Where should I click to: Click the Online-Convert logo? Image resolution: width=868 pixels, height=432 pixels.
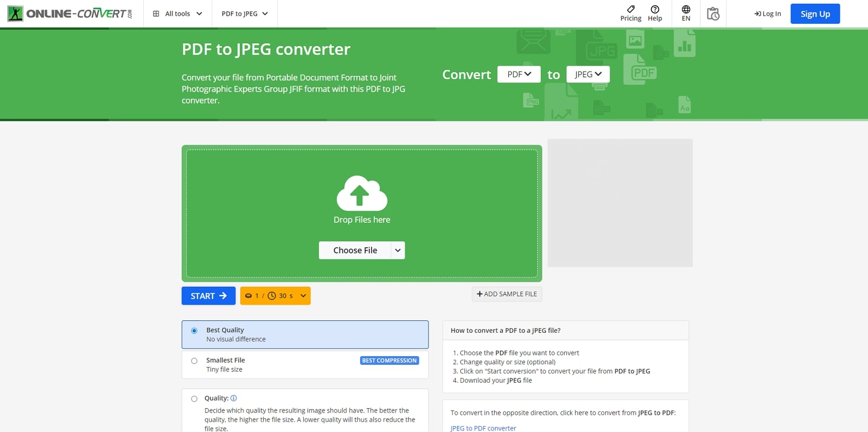point(69,14)
